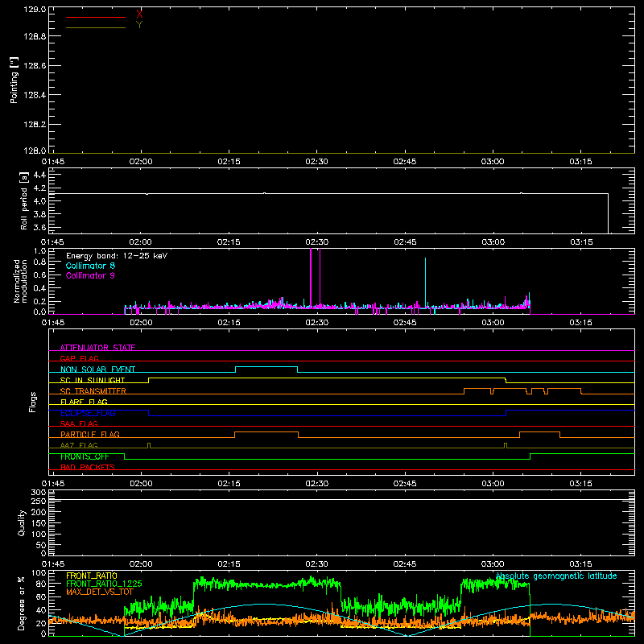The height and width of the screenshot is (644, 644).
Task: Click the ATTENUATOR_STATE flag label
Action: tap(97, 348)
